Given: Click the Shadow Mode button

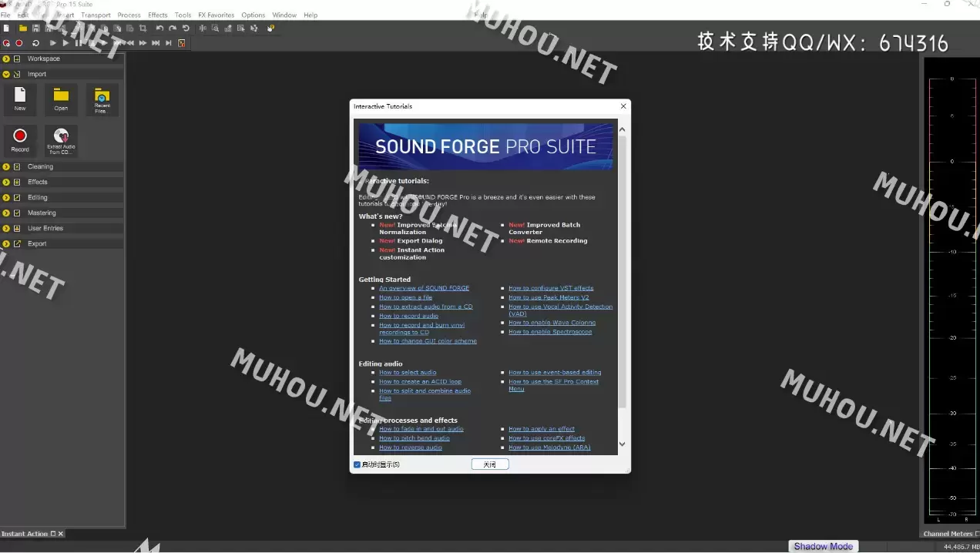Looking at the screenshot, I should coord(824,546).
